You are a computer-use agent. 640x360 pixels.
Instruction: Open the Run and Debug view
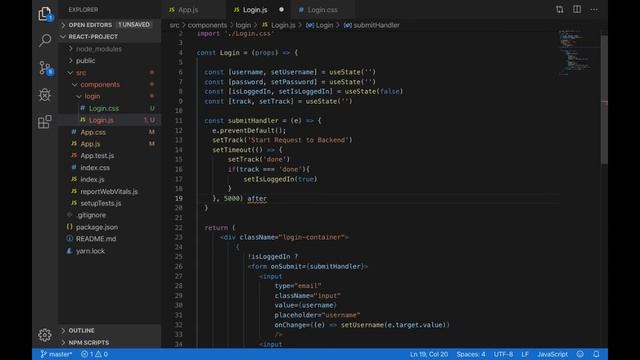45,95
